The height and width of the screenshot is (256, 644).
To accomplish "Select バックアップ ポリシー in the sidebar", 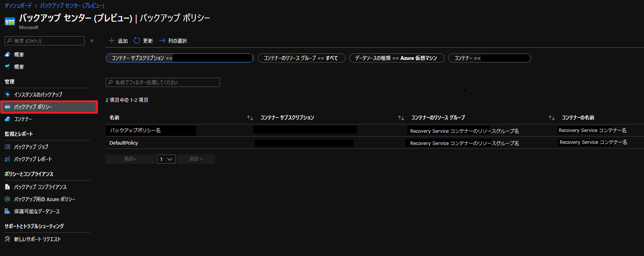I will [49, 107].
